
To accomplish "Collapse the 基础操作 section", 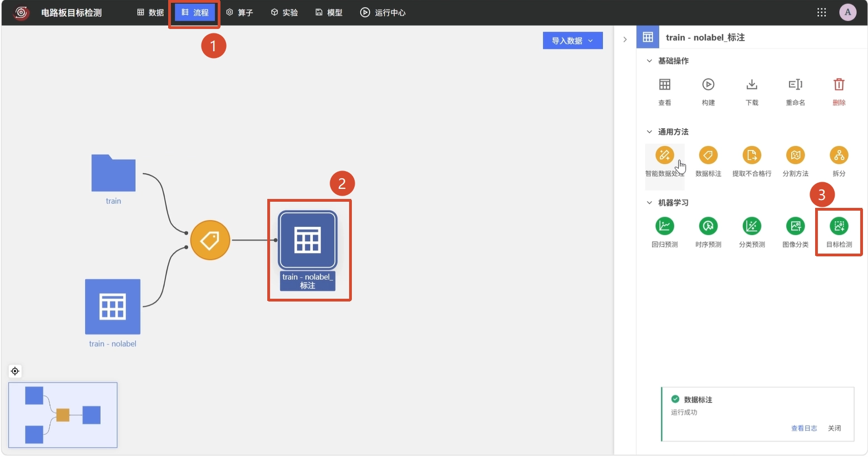I will tap(649, 61).
